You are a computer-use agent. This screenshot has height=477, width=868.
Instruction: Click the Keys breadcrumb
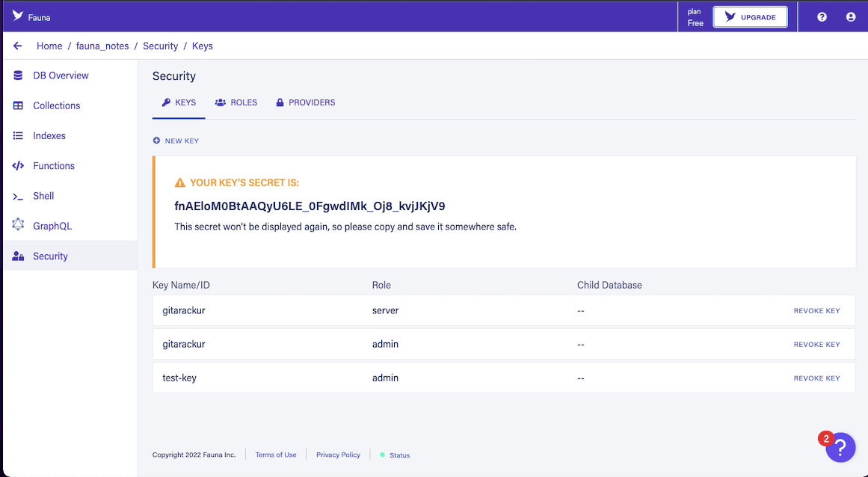click(x=202, y=46)
